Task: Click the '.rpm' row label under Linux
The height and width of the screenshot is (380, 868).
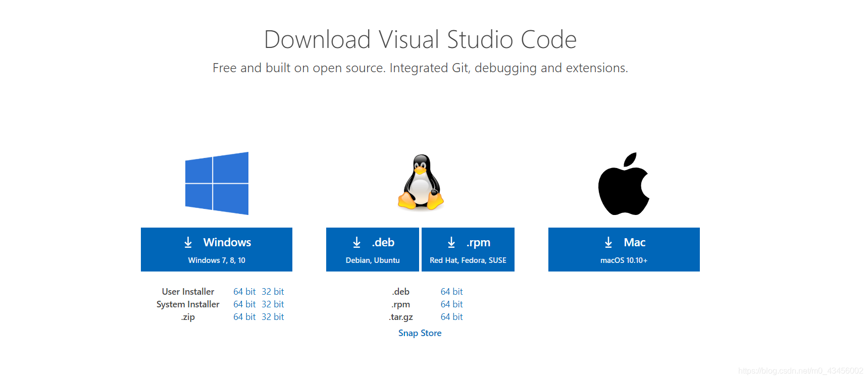Action: click(401, 304)
